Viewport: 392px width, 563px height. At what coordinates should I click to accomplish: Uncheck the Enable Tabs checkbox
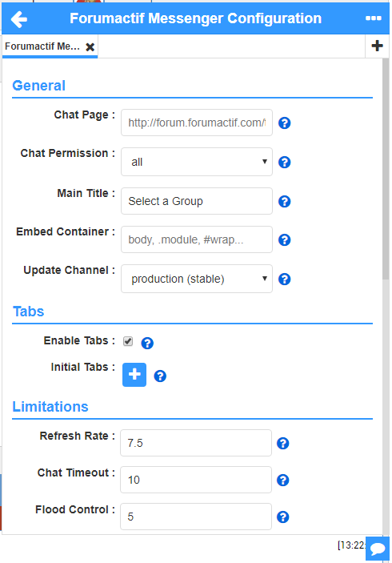tap(128, 341)
